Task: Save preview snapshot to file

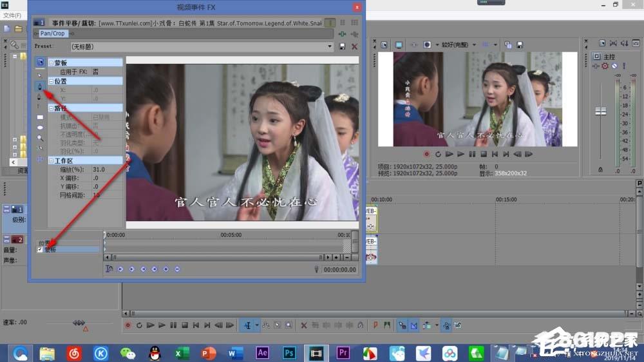Action: tap(520, 45)
